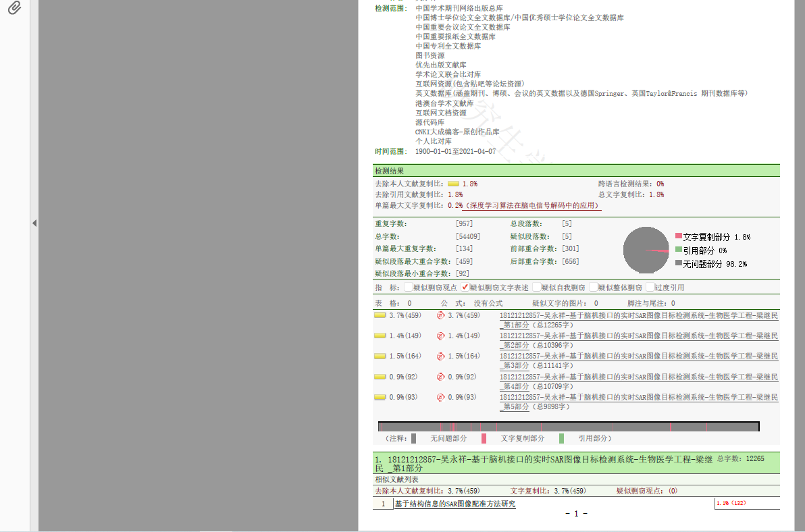Click the 相似文献列表 heading
This screenshot has height=532, width=805.
point(396,479)
